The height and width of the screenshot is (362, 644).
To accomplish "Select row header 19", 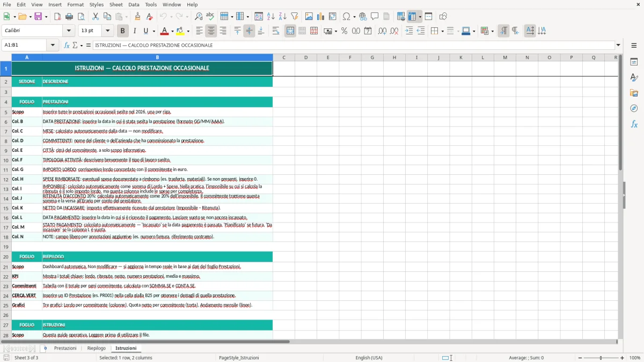I will [6, 247].
